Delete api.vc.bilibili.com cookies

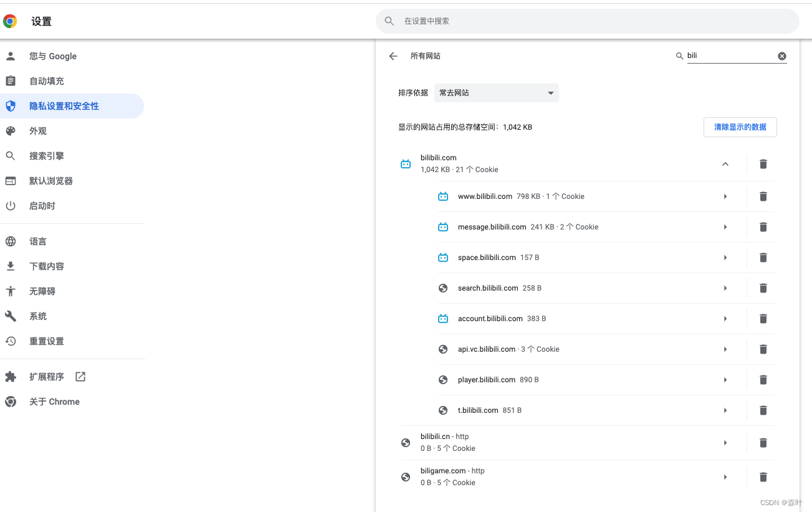(x=763, y=349)
